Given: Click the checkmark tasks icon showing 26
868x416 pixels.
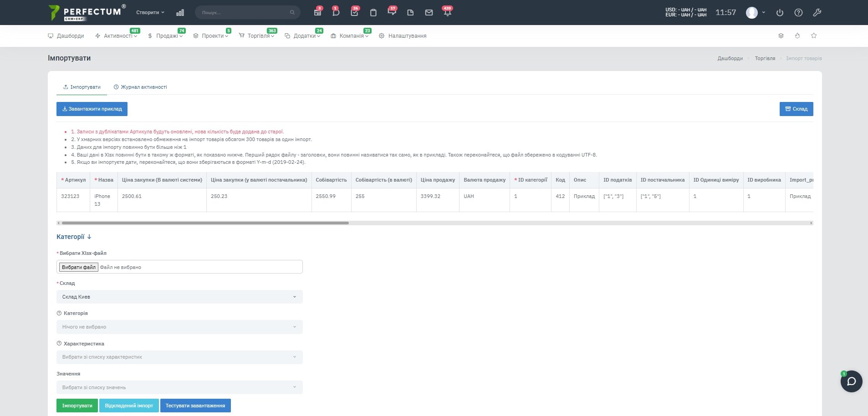Looking at the screenshot, I should click(354, 13).
